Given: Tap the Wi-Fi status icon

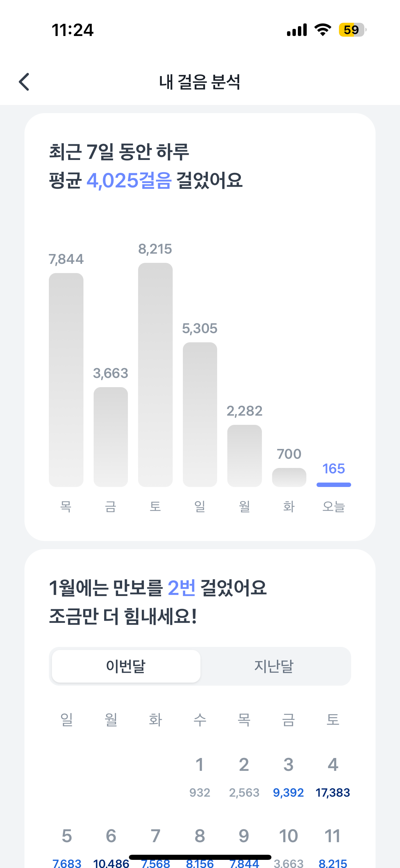Looking at the screenshot, I should (323, 30).
